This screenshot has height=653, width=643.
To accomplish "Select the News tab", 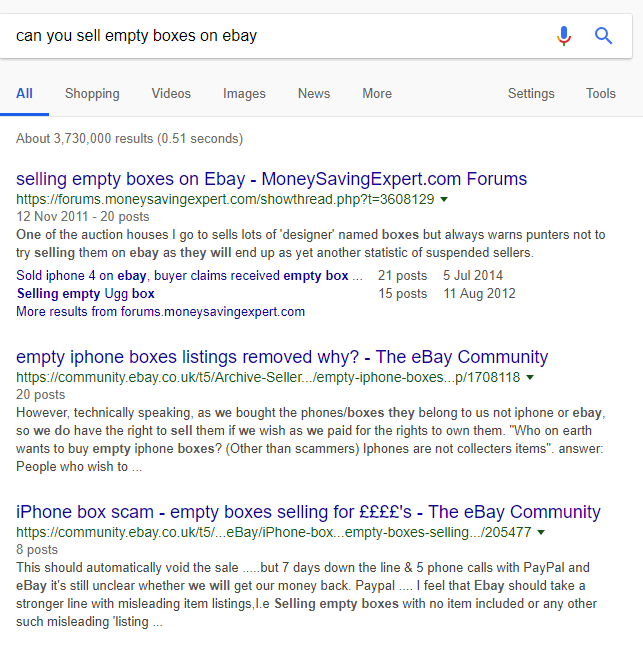I will [314, 93].
